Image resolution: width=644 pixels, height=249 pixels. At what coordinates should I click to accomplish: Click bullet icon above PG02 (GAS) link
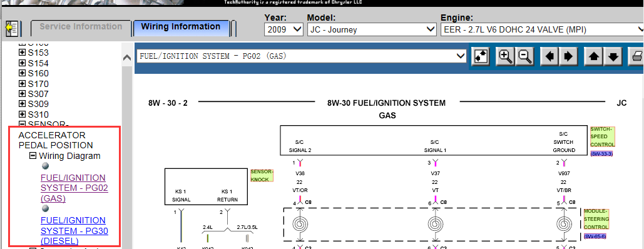point(46,166)
